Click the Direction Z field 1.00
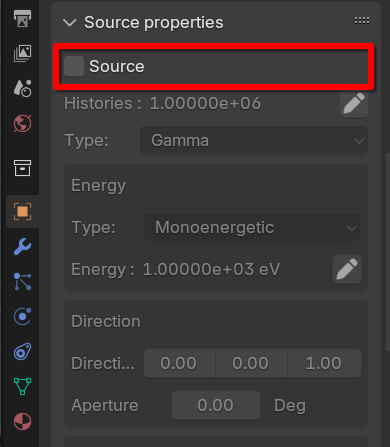The height and width of the screenshot is (447, 390). (324, 363)
